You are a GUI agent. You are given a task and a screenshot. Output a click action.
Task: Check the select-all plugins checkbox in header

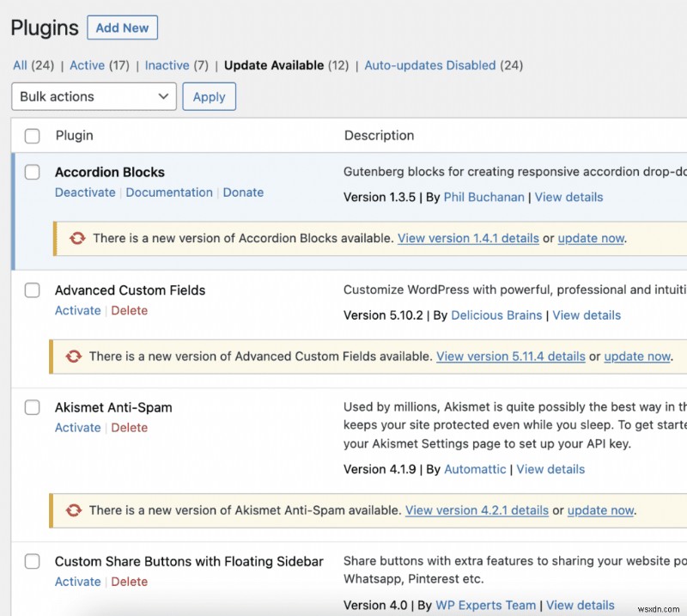[32, 136]
